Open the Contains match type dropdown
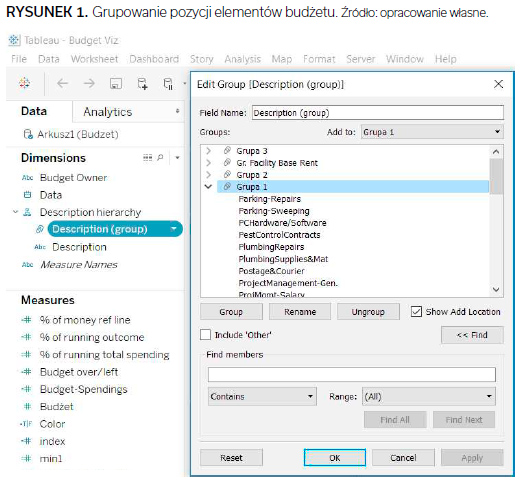 (x=262, y=396)
